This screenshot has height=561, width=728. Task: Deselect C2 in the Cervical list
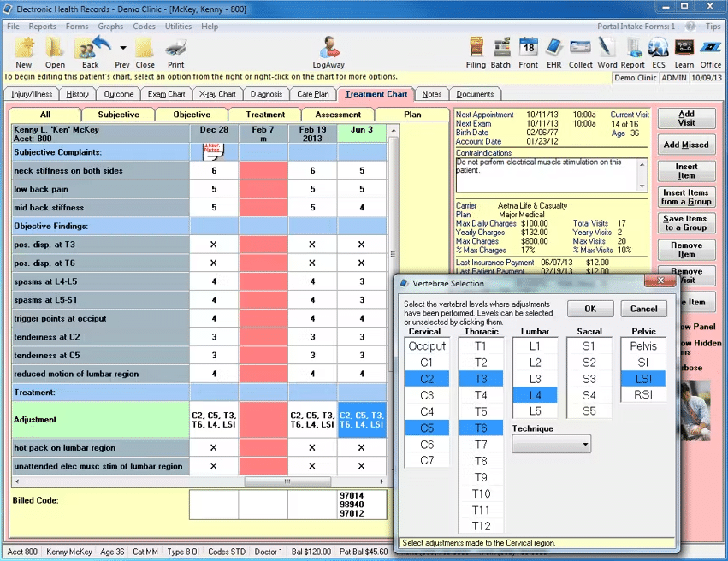tap(427, 379)
